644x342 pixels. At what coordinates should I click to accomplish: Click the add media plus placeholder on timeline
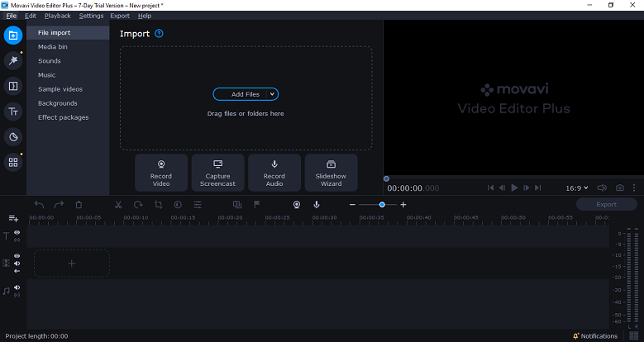coord(71,264)
